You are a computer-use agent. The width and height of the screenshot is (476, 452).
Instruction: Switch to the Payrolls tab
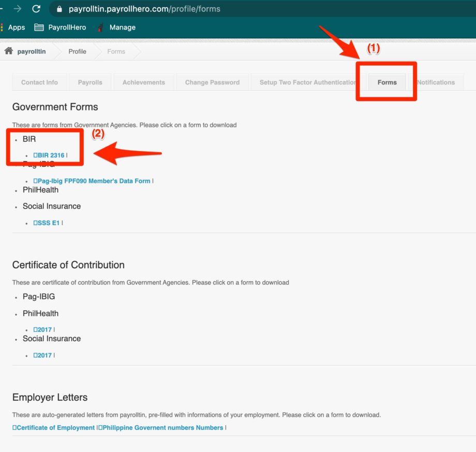coord(90,82)
